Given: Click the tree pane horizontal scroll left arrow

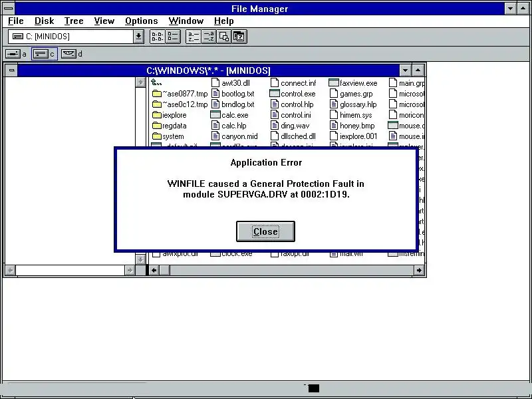Looking at the screenshot, I should point(11,271).
